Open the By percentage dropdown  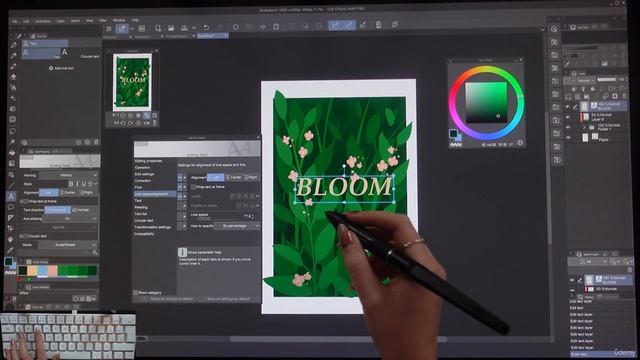tap(238, 226)
